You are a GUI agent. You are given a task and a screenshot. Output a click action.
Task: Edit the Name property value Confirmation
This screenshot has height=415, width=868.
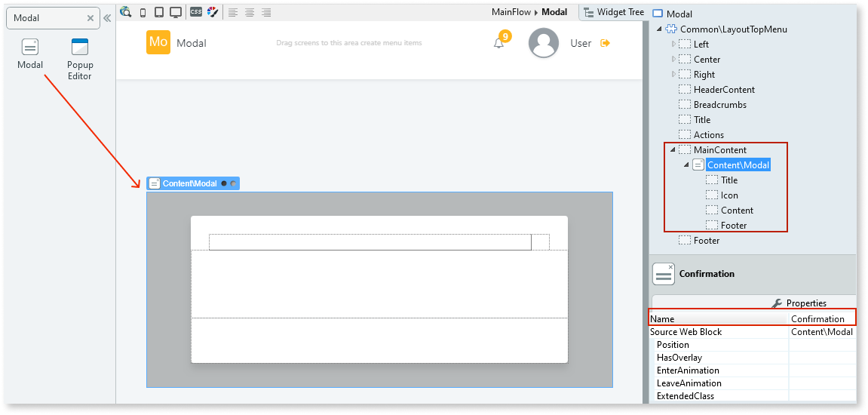tap(822, 319)
